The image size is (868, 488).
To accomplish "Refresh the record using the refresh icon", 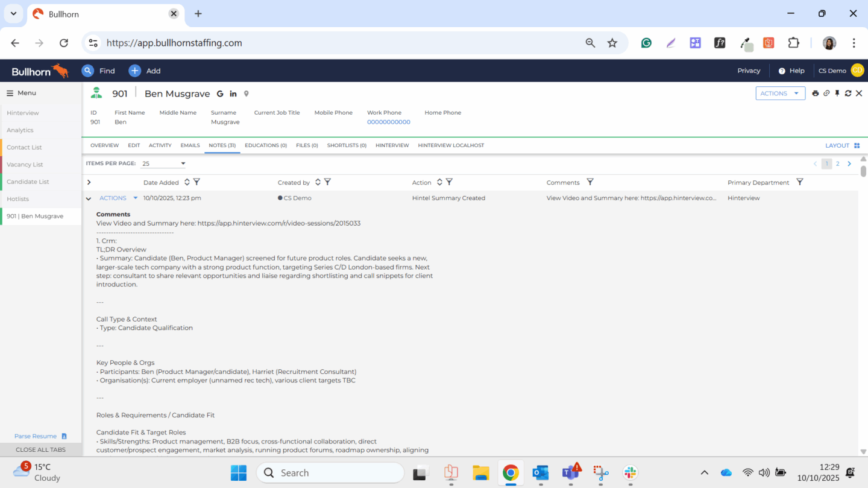I will 848,93.
